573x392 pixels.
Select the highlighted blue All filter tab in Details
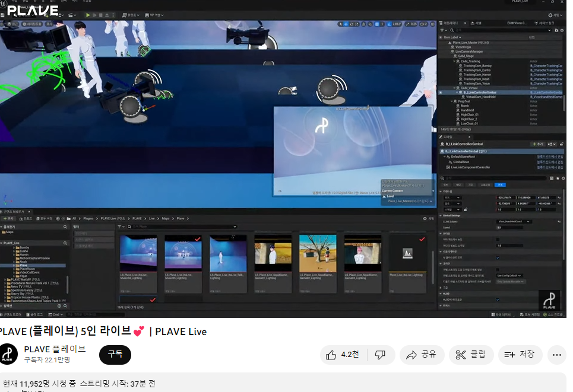(500, 184)
